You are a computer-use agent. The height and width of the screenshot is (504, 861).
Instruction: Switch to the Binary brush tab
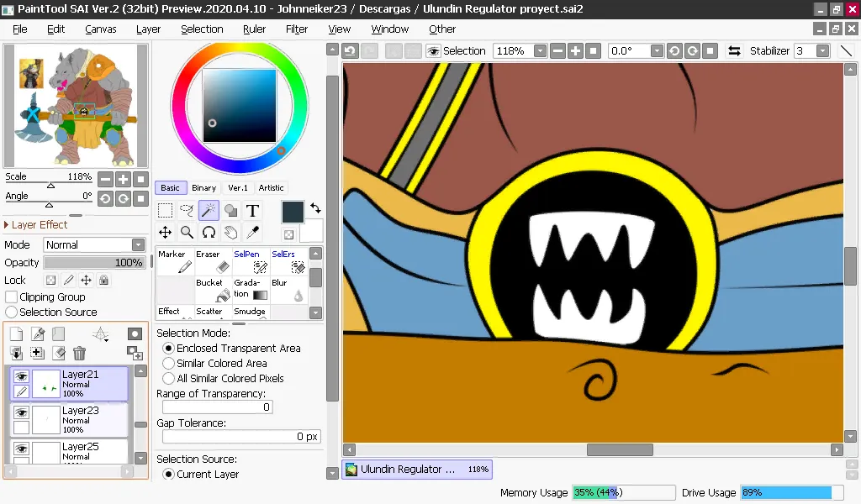click(203, 187)
